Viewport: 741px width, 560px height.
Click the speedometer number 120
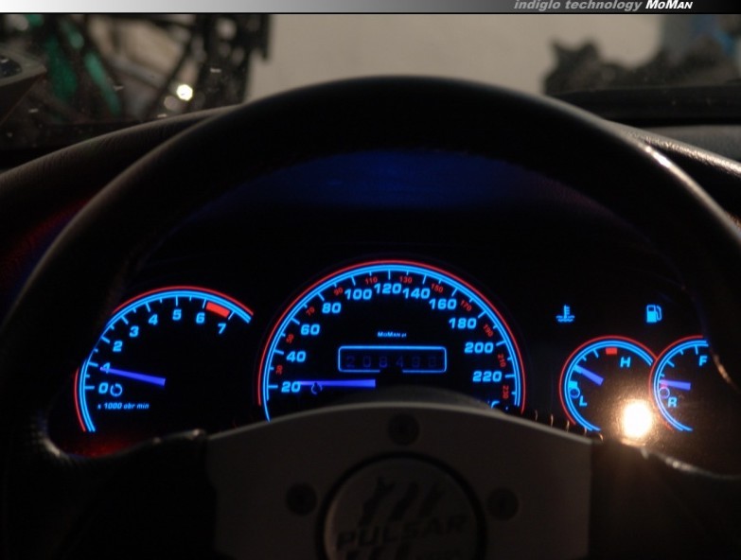pos(388,289)
